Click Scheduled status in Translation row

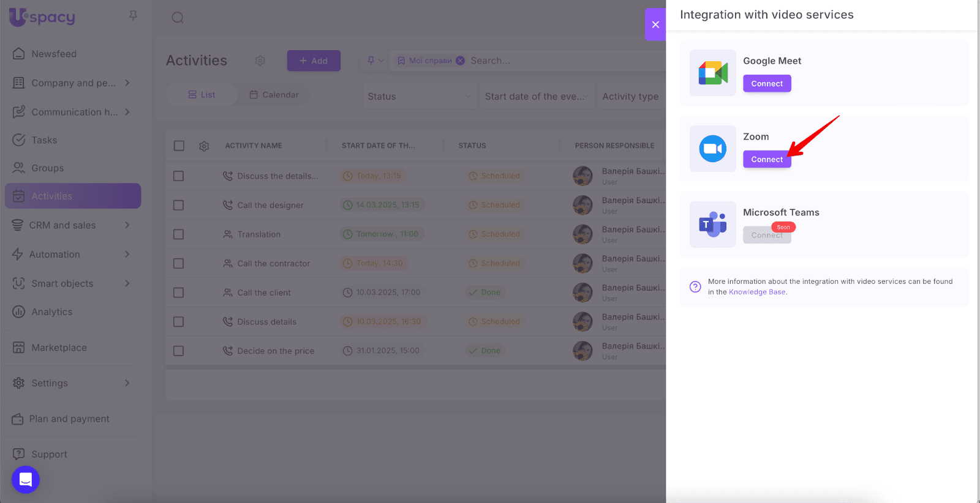(494, 234)
